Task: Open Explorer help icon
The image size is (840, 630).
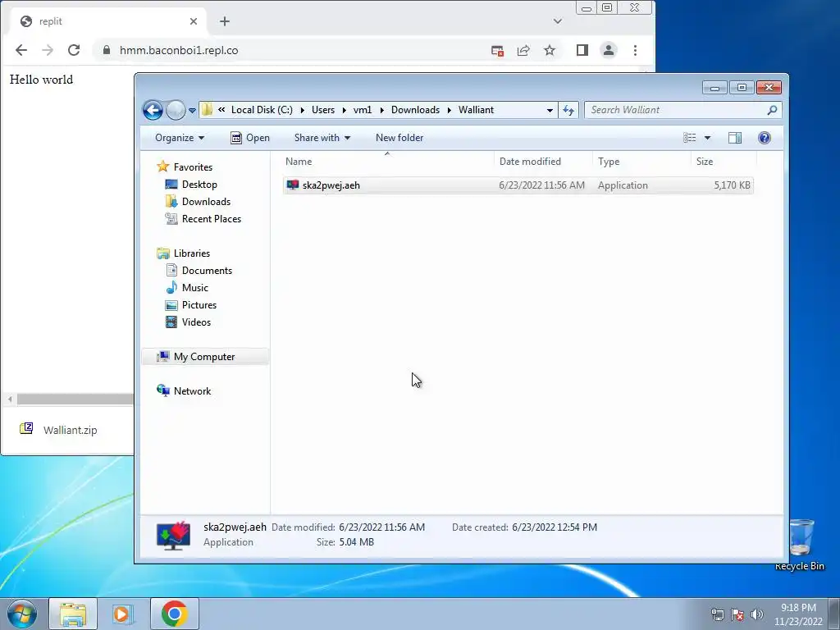Action: pyautogui.click(x=765, y=138)
